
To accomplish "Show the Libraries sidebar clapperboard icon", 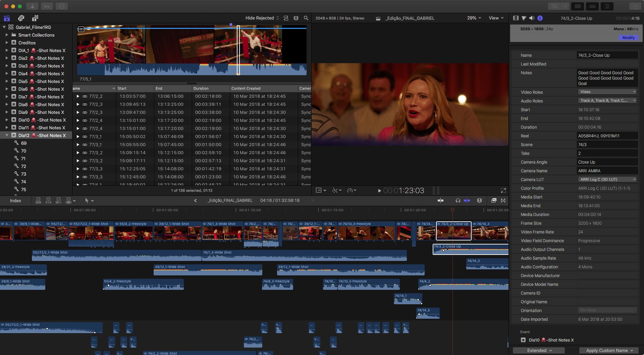I will pos(7,18).
